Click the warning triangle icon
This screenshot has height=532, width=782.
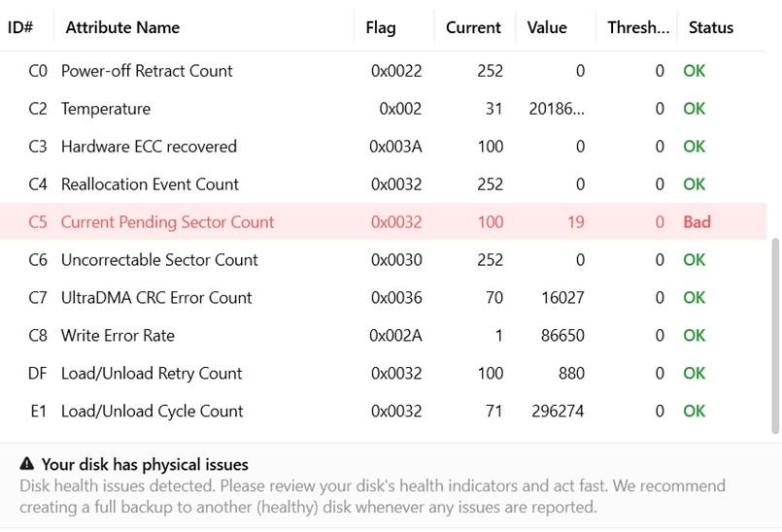click(27, 464)
